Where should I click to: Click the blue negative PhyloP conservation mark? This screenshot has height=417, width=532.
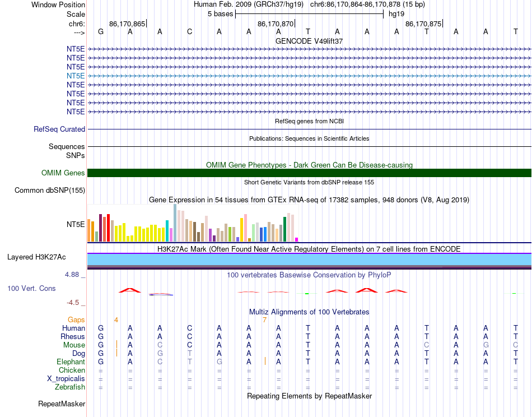point(161,294)
